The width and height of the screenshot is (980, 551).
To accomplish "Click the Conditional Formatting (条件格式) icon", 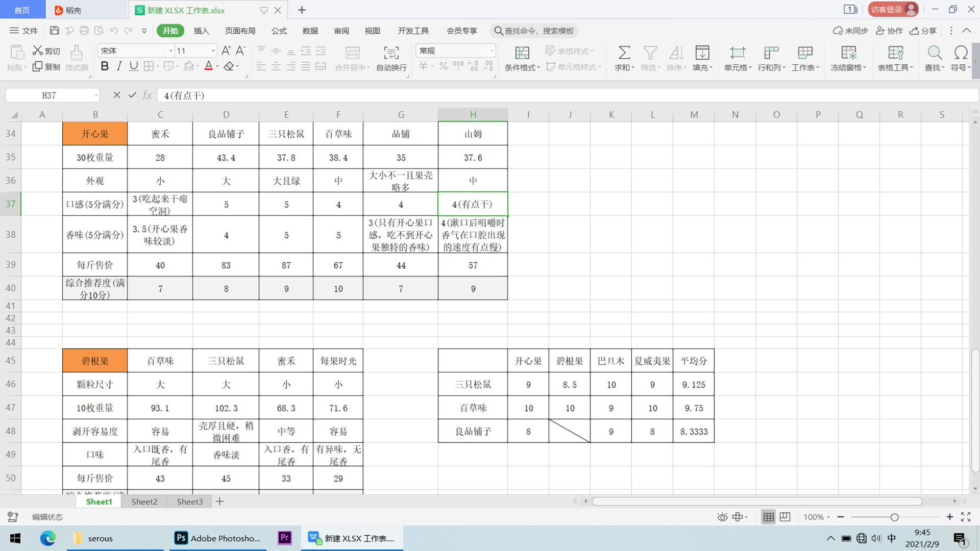I will point(522,53).
